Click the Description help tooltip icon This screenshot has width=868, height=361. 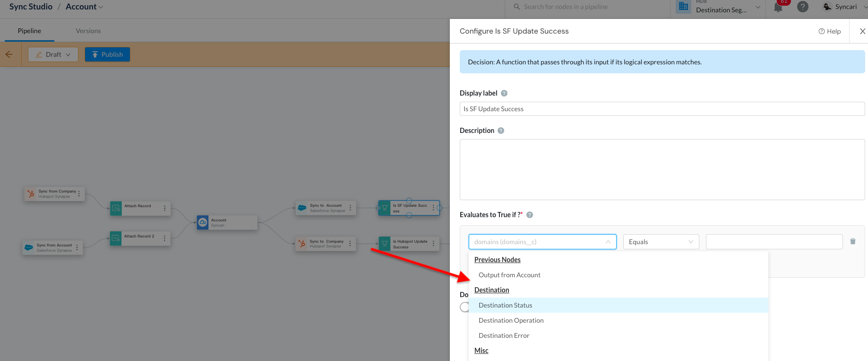coord(501,131)
